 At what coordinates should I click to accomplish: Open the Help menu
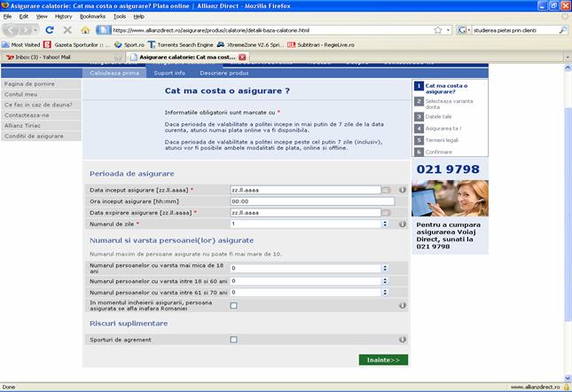tap(138, 17)
